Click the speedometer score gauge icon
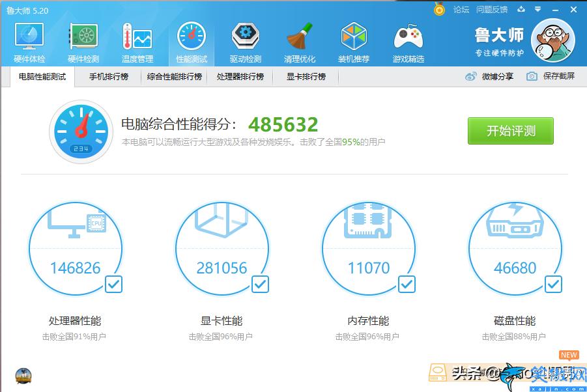This screenshot has height=392, width=587. pos(81,132)
